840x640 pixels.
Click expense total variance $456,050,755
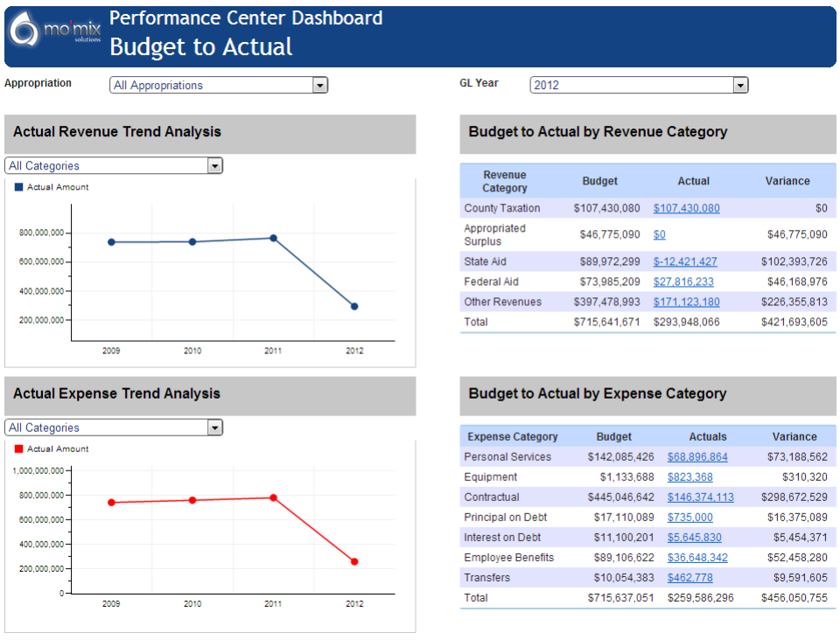click(x=794, y=598)
